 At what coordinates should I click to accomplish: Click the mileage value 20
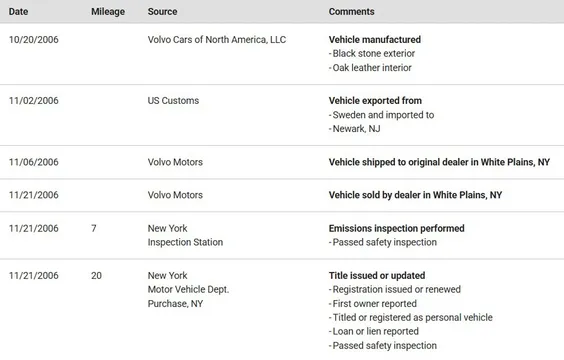[x=96, y=275]
